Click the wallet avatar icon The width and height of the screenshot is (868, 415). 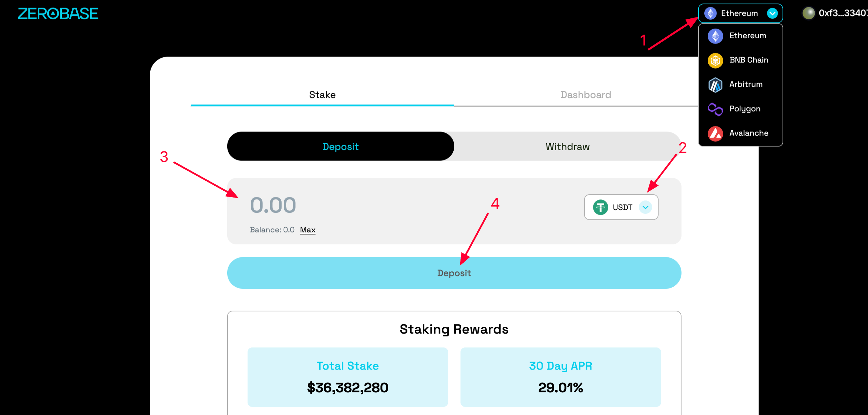[x=809, y=13]
